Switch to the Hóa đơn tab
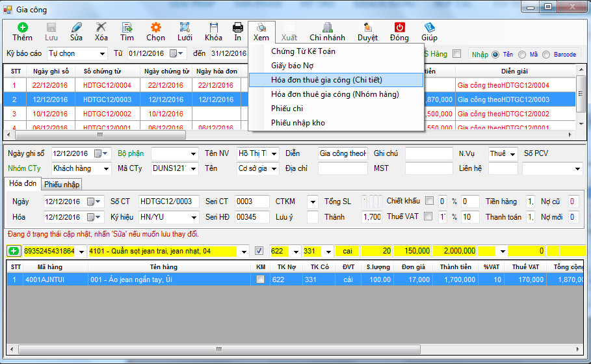The width and height of the screenshot is (591, 364). (x=23, y=183)
